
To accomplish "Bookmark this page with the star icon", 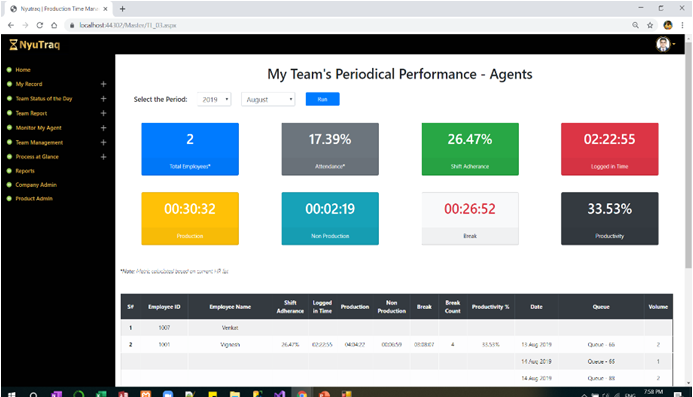I will pos(650,25).
